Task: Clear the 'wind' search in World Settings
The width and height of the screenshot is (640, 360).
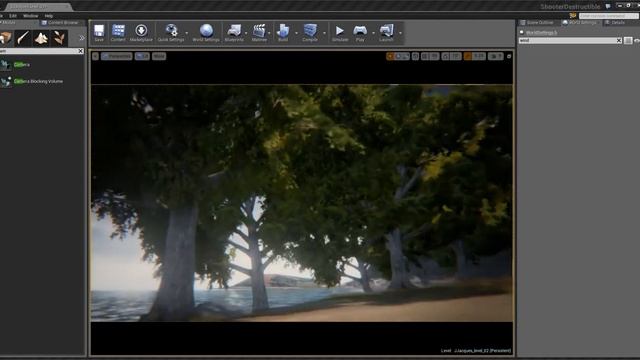Action: [x=619, y=40]
